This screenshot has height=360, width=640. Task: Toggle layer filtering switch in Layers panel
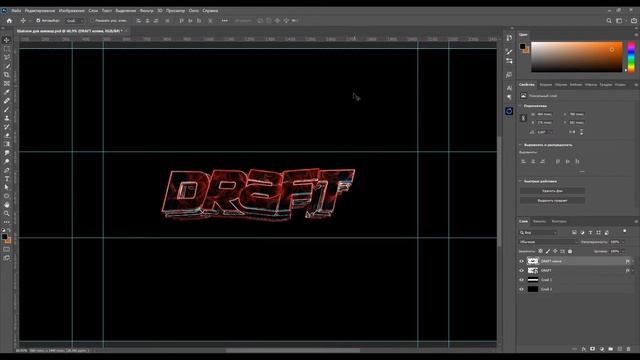pyautogui.click(x=624, y=231)
